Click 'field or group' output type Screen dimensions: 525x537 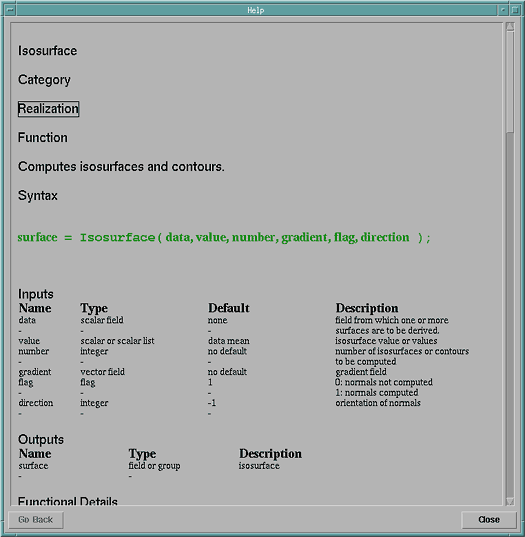[x=154, y=466]
